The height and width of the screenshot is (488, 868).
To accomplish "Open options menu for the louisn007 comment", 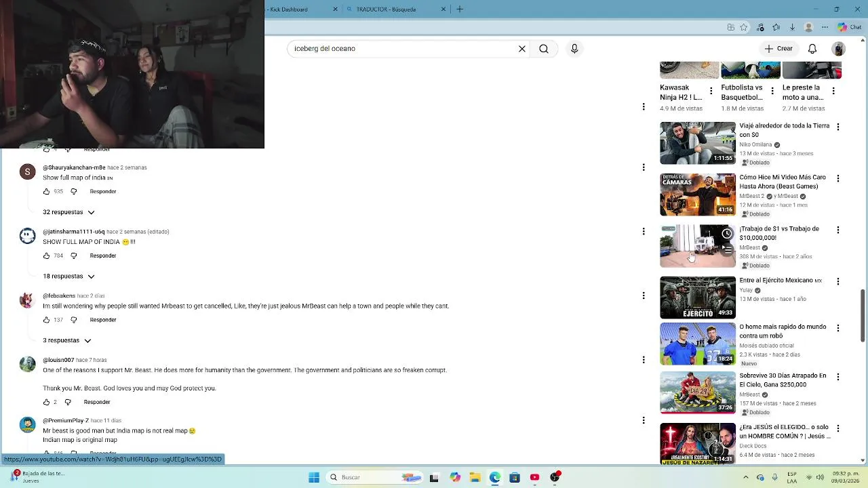I will coord(644,360).
